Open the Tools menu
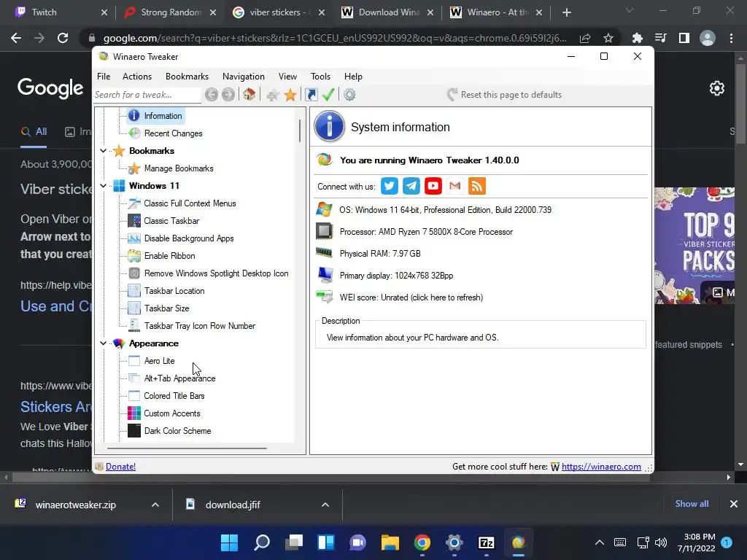Image resolution: width=747 pixels, height=560 pixels. pyautogui.click(x=321, y=76)
